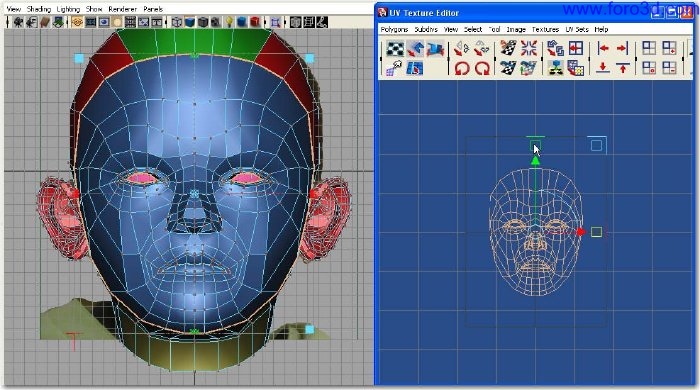Image resolution: width=700 pixels, height=390 pixels.
Task: Toggle the safe action overlay icon
Action: click(143, 22)
